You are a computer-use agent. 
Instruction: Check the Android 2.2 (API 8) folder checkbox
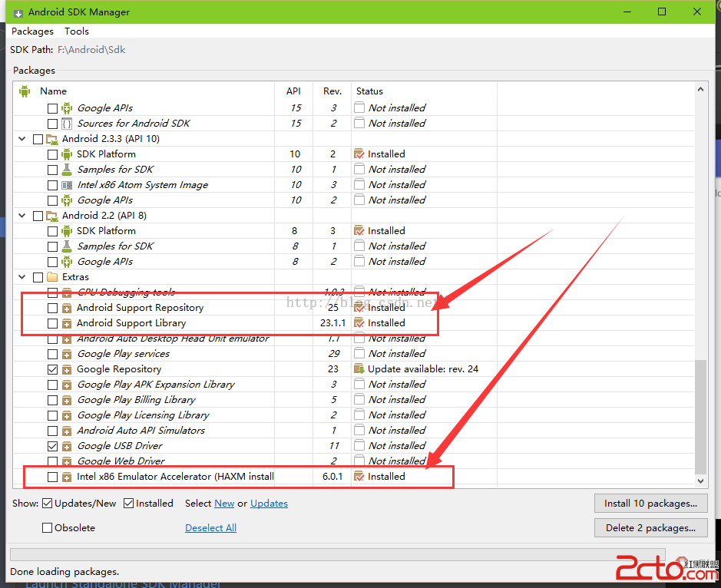click(38, 216)
